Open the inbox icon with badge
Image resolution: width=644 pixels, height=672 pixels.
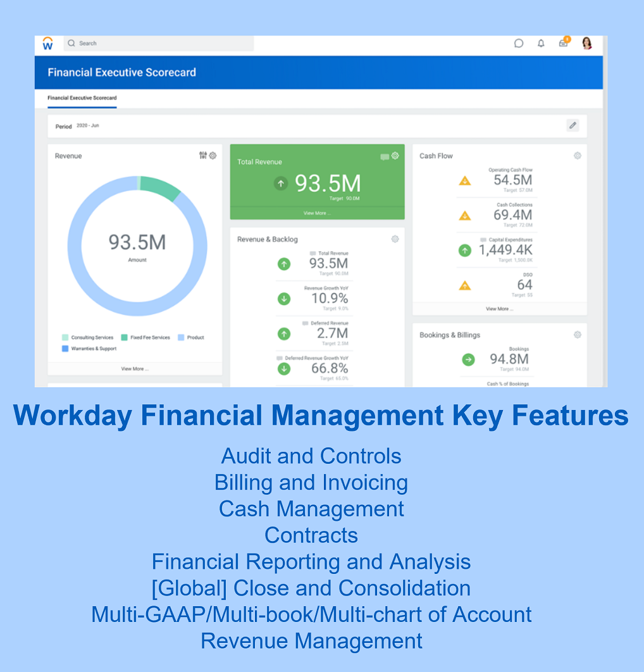coord(564,42)
